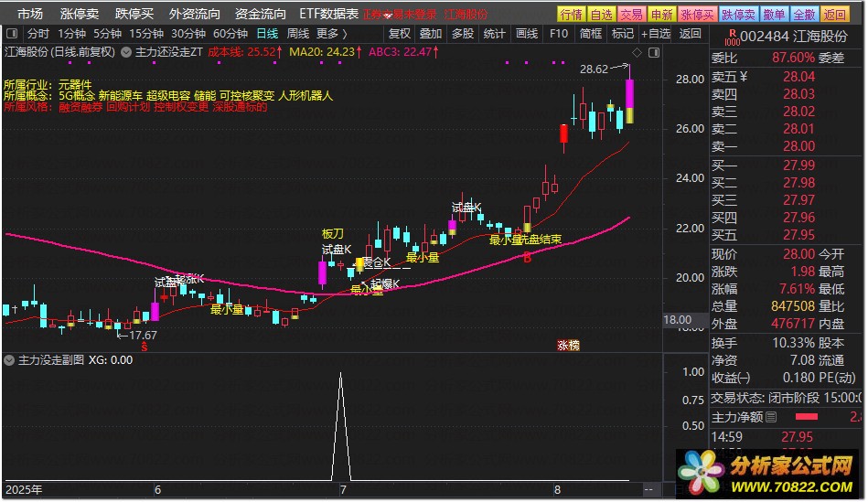Click the yellow 申新 button
The width and height of the screenshot is (868, 502).
(661, 15)
